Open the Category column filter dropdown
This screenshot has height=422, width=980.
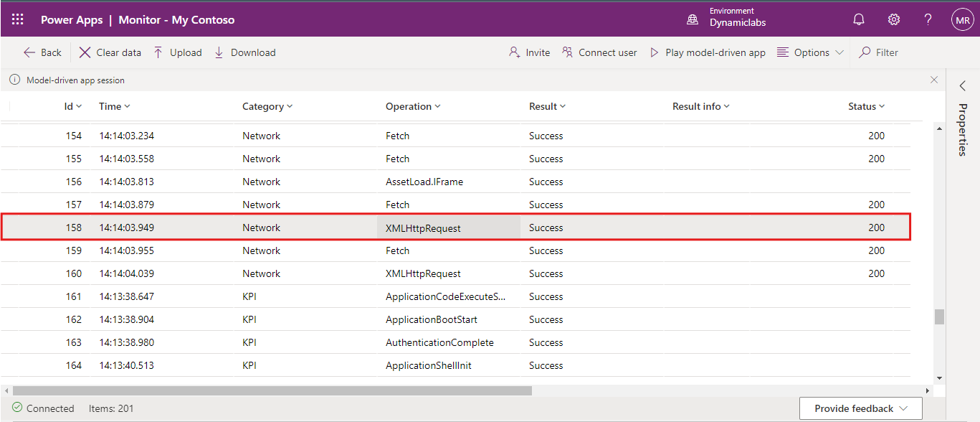click(267, 106)
